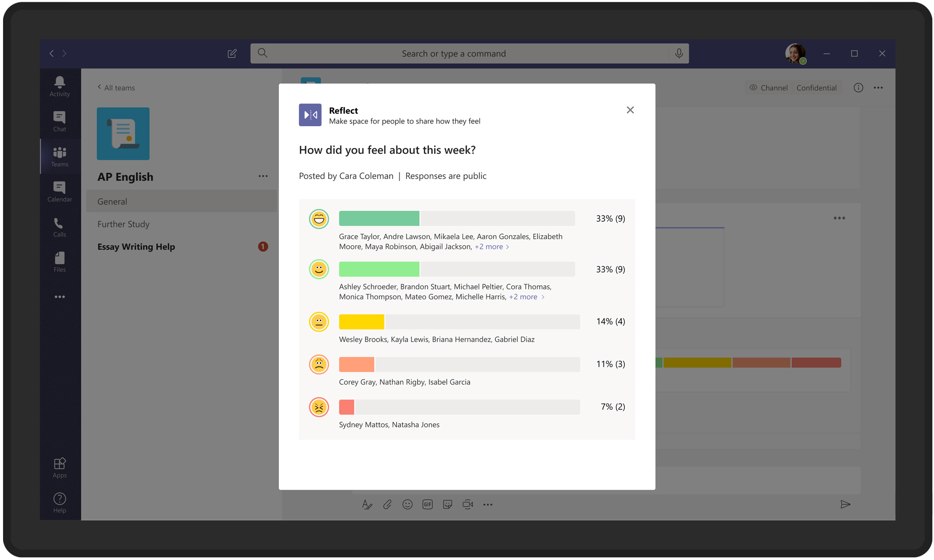Start a Meet now video call
Image resolution: width=934 pixels, height=560 pixels.
click(468, 504)
